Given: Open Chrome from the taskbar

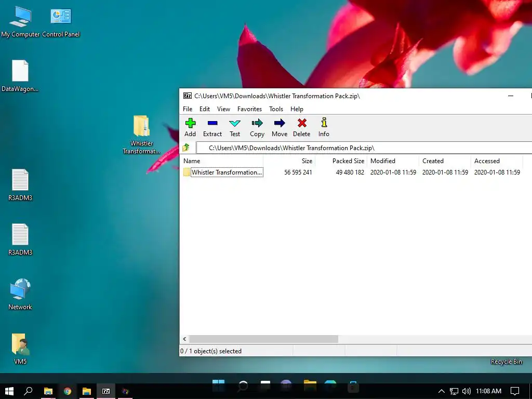Looking at the screenshot, I should click(68, 391).
